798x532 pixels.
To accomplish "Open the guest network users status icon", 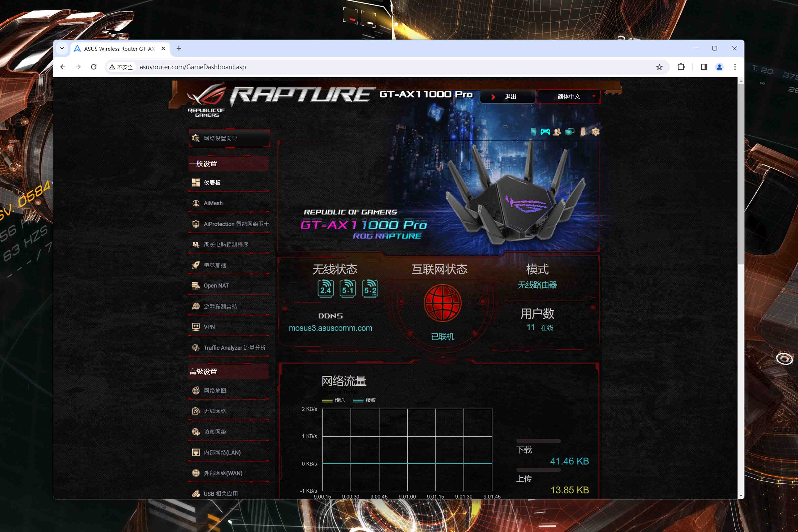I will tap(557, 132).
